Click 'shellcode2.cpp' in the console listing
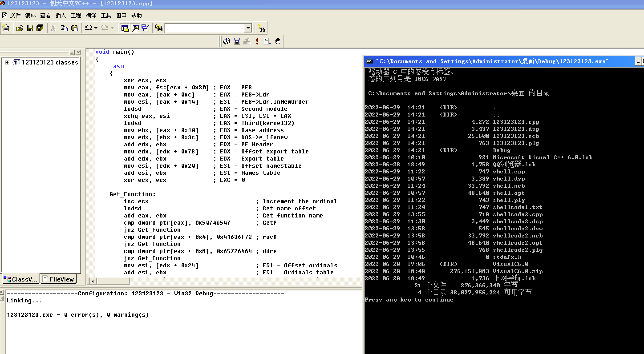 [x=518, y=214]
